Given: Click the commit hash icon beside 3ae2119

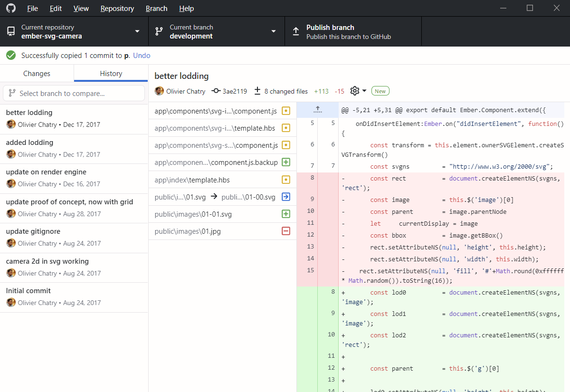Looking at the screenshot, I should tap(216, 91).
